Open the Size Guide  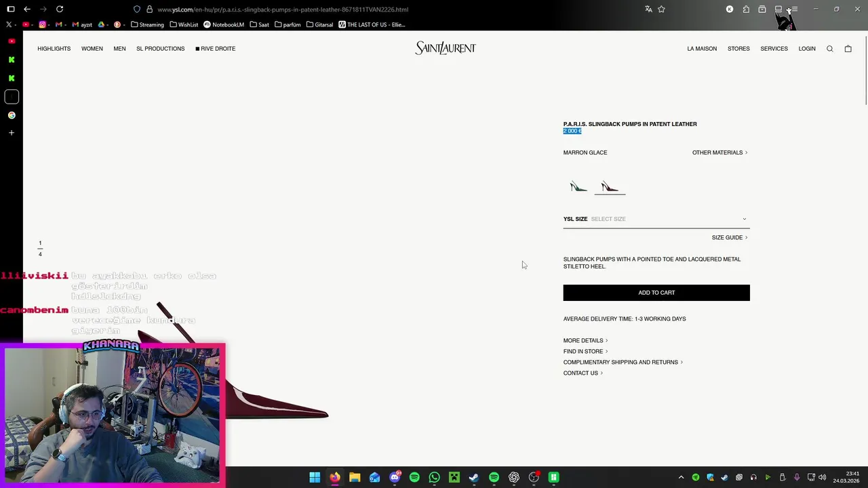[x=730, y=238]
